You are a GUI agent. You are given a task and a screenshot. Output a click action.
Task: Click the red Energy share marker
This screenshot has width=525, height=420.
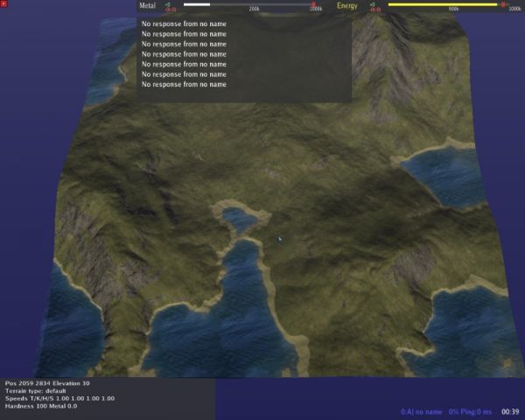[502, 4]
